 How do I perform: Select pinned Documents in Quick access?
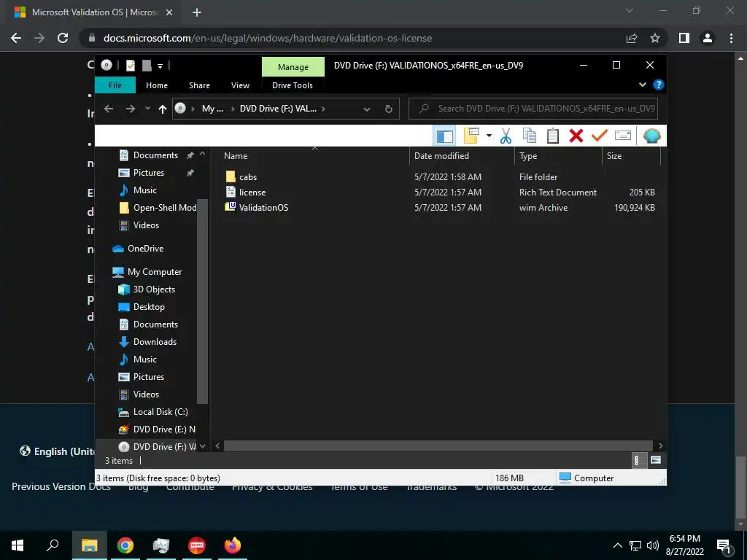[x=155, y=155]
